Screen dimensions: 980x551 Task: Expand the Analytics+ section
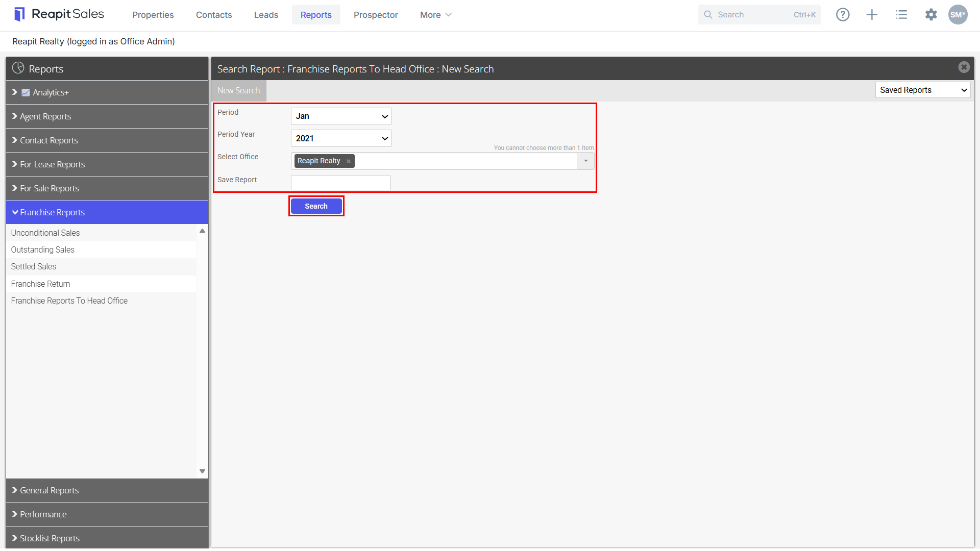107,92
